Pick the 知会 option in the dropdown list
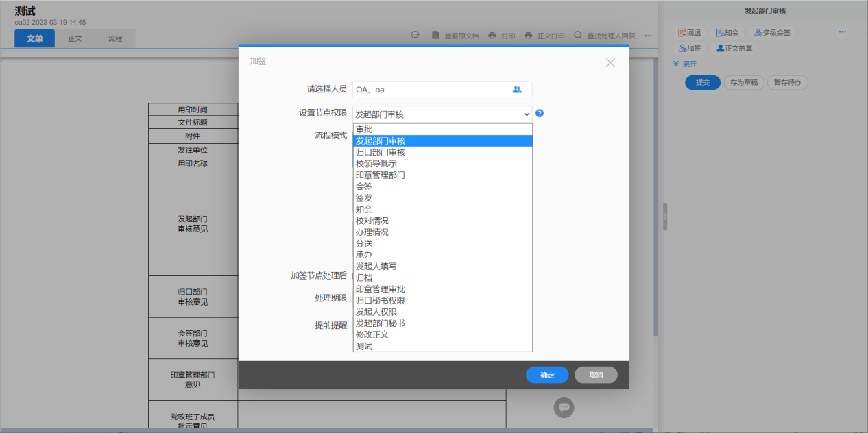868x433 pixels. tap(442, 209)
